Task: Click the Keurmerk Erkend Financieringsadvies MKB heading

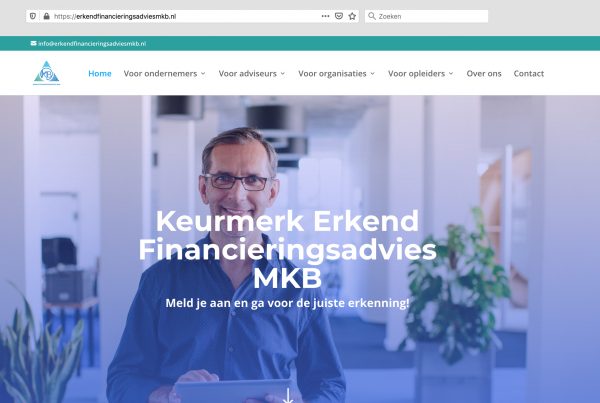Action: pyautogui.click(x=288, y=250)
